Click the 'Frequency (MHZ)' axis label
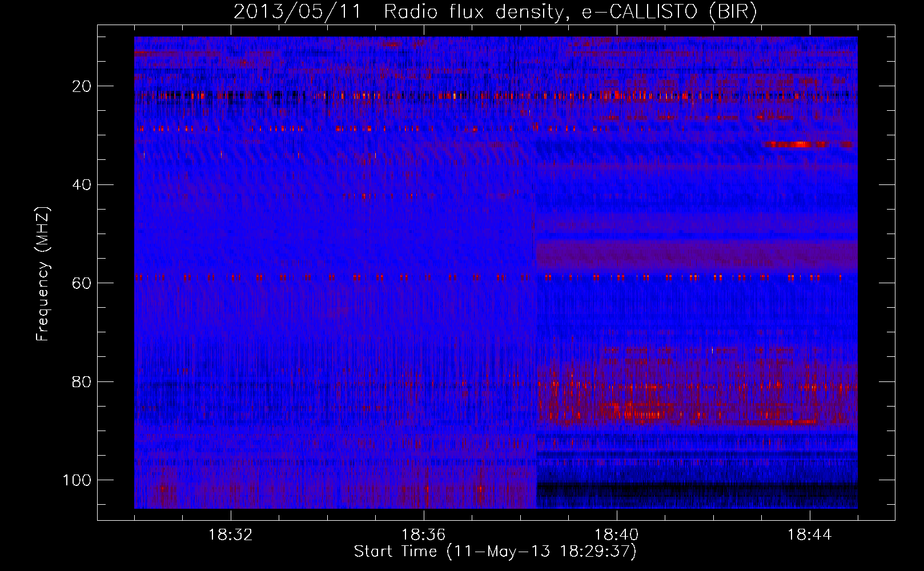The height and width of the screenshot is (571, 924). coord(43,274)
